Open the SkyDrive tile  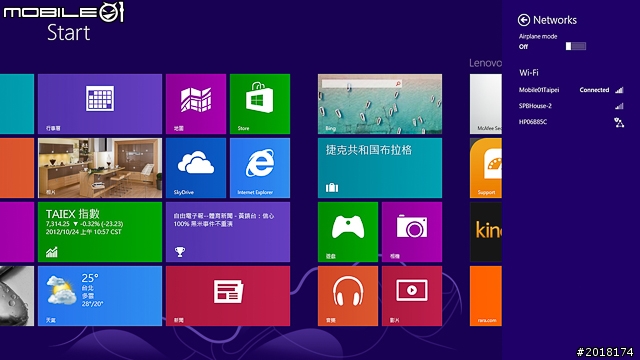point(196,168)
